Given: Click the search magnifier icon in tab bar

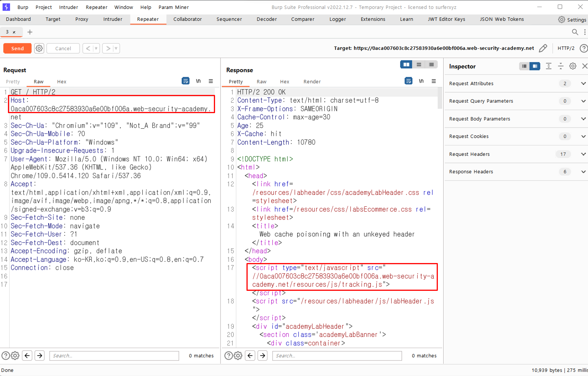Looking at the screenshot, I should click(575, 32).
